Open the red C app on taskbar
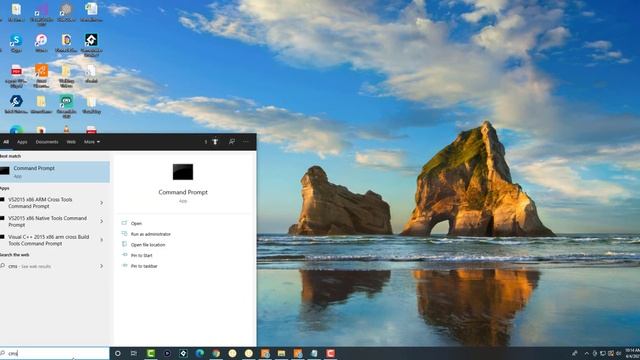Screen dimensions: 640x360 pyautogui.click(x=330, y=353)
